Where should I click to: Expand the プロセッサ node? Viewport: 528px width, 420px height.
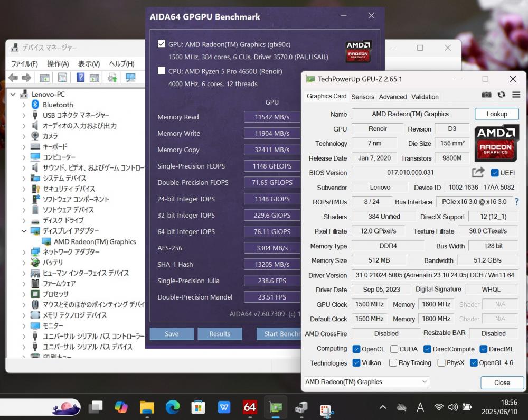(24, 294)
